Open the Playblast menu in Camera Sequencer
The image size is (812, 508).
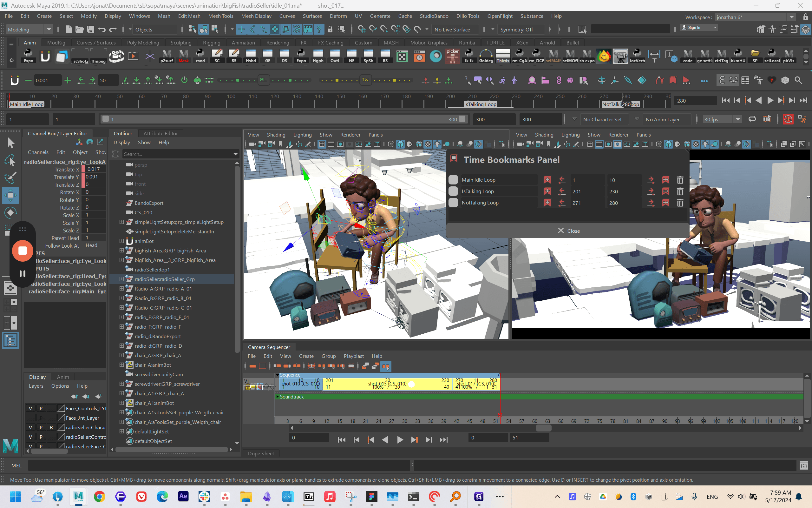[353, 356]
